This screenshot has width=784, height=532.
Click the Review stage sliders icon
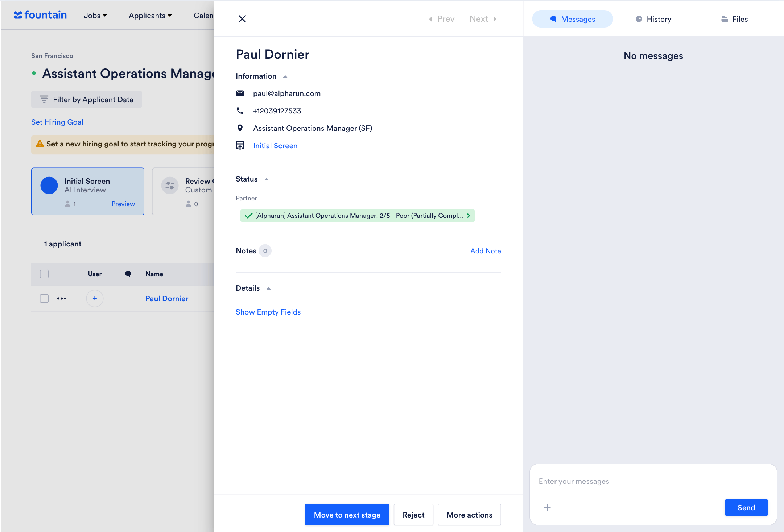[x=170, y=186]
